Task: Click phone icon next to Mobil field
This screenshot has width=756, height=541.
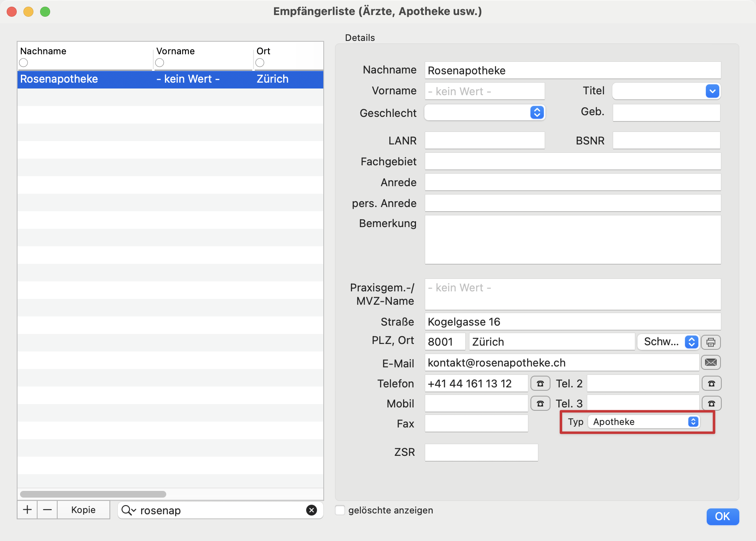Action: click(x=540, y=403)
